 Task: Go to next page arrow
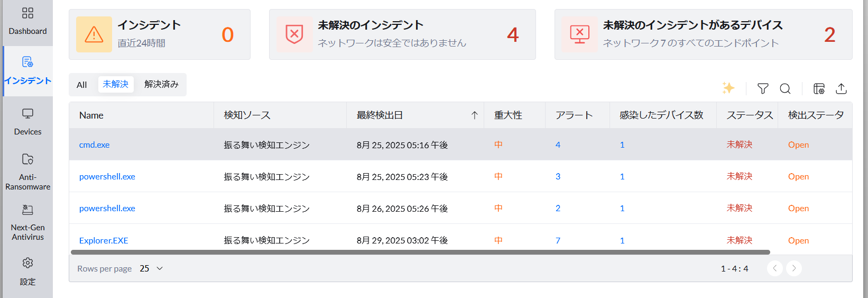793,268
